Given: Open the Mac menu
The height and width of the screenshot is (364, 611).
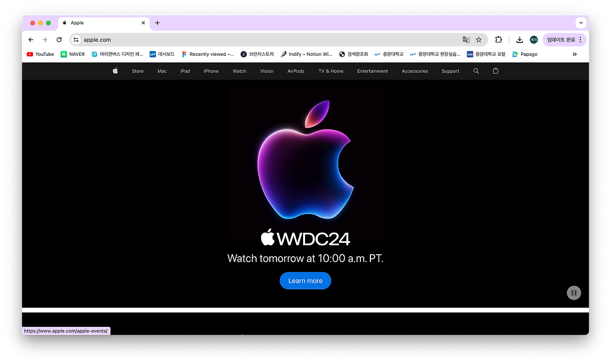Looking at the screenshot, I should pos(162,71).
